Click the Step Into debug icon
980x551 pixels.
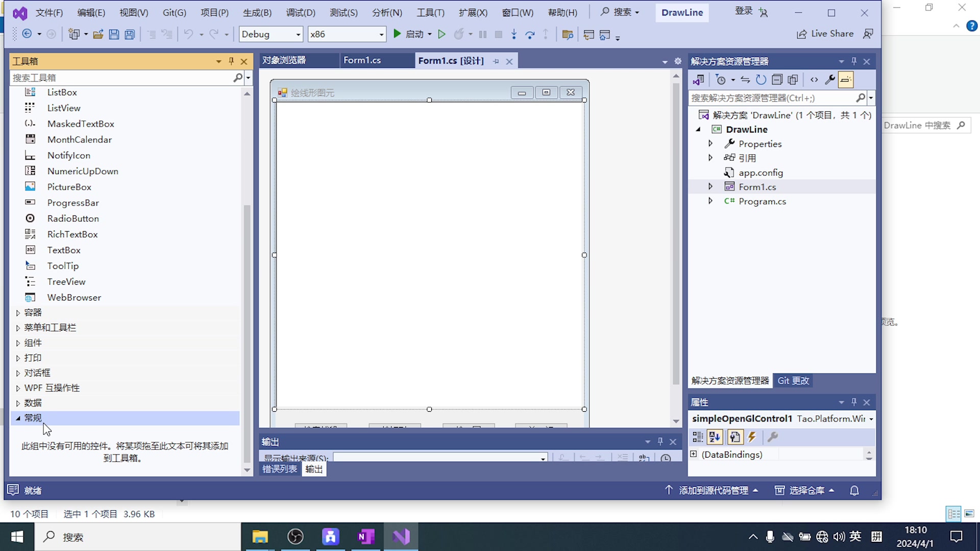(x=514, y=34)
